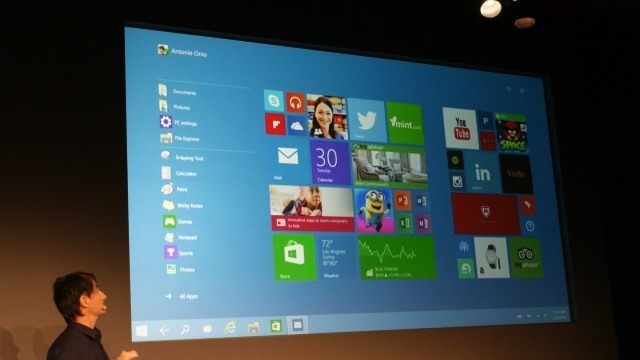This screenshot has width=640, height=360.
Task: Launch the LinkedIn tile
Action: click(x=482, y=173)
